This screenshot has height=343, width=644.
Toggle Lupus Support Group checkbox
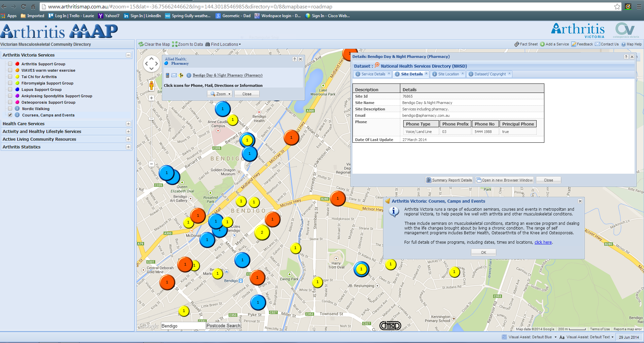10,89
